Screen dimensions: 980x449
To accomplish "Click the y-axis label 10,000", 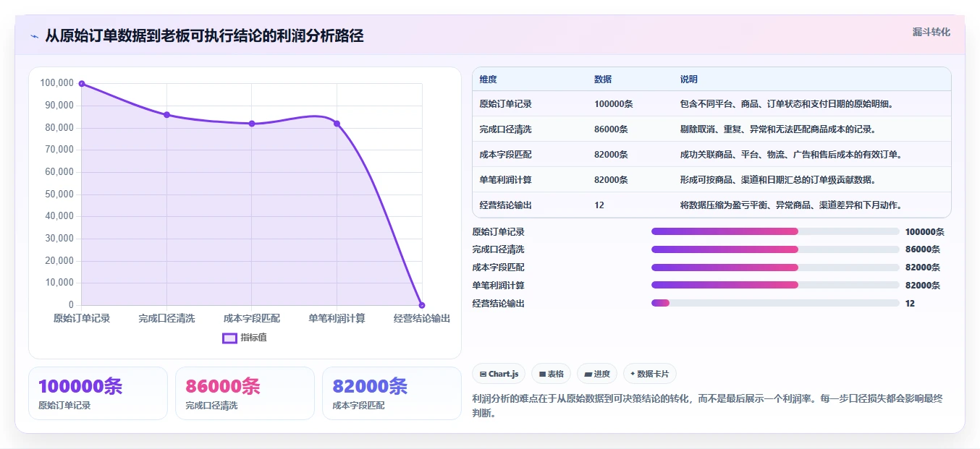I will 59,283.
